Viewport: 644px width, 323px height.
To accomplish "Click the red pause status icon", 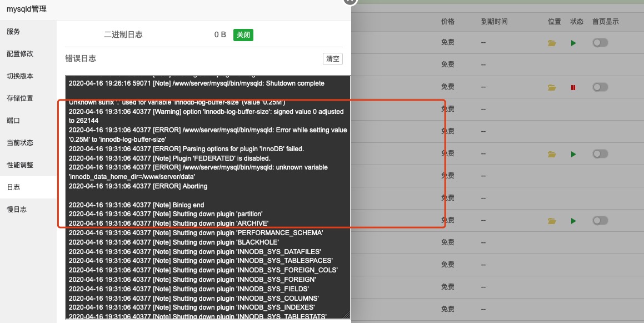I will tap(573, 87).
